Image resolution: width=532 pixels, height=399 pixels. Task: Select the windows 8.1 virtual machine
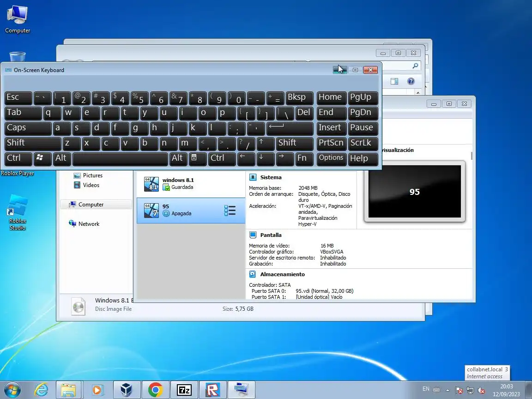coord(191,183)
